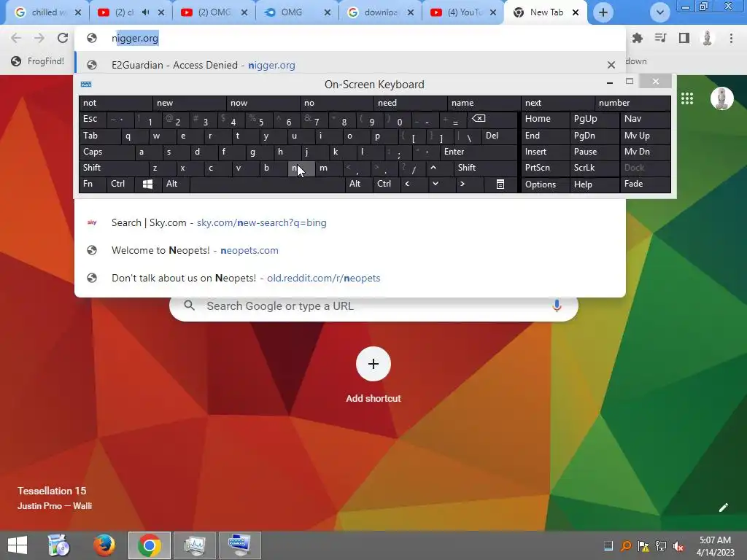Screen dimensions: 747x560
Task: Click the up arrow key on On-Screen Keyboard
Action: pos(433,168)
